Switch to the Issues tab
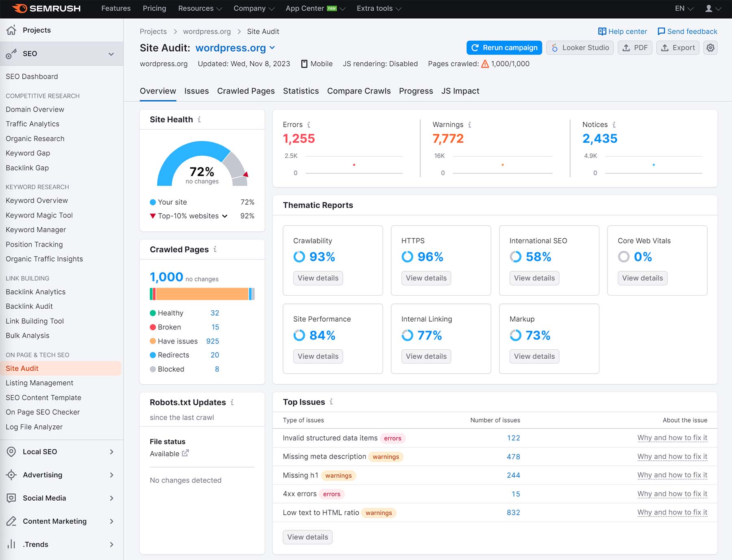 click(197, 91)
